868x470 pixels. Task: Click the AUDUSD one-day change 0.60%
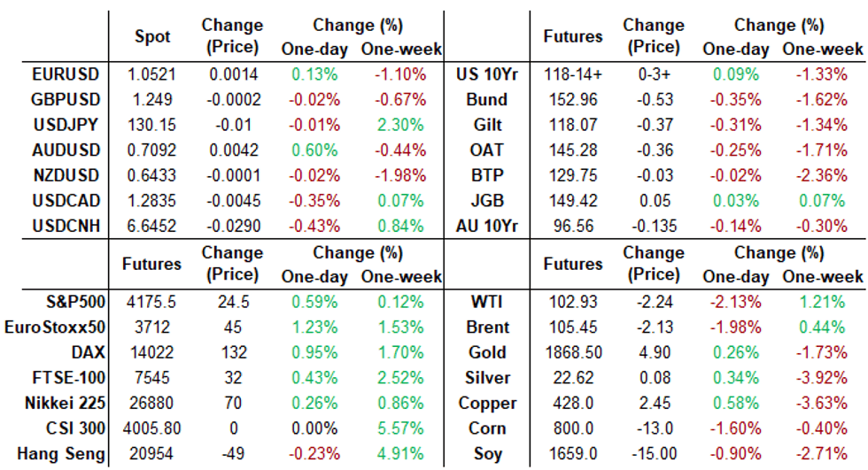(314, 150)
